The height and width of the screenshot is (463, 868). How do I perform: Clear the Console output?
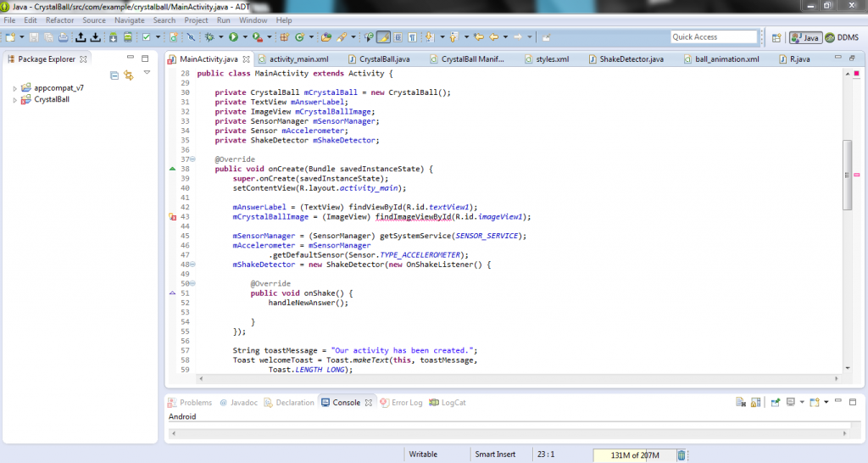tap(740, 403)
